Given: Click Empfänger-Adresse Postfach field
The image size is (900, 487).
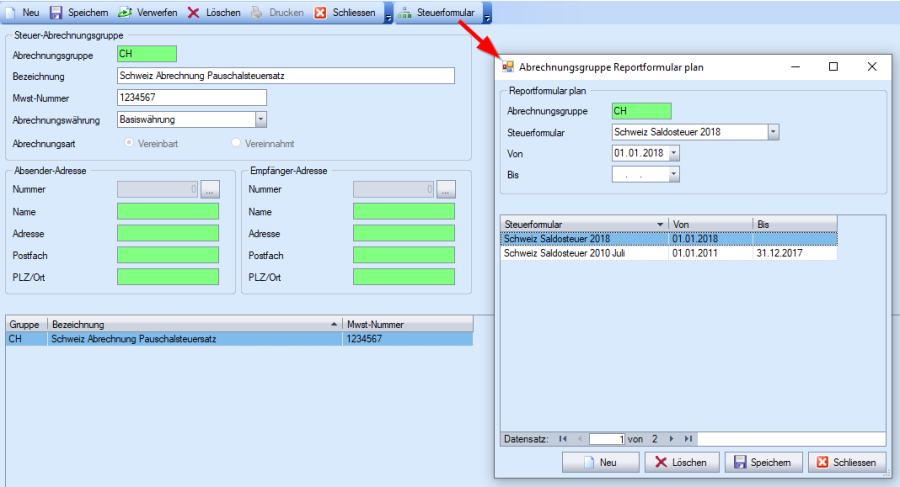Looking at the screenshot, I should tap(404, 255).
